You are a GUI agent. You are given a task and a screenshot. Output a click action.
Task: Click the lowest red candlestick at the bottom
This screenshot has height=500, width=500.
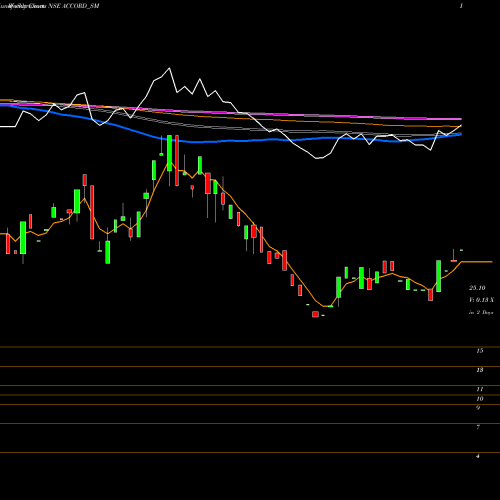pyautogui.click(x=315, y=314)
